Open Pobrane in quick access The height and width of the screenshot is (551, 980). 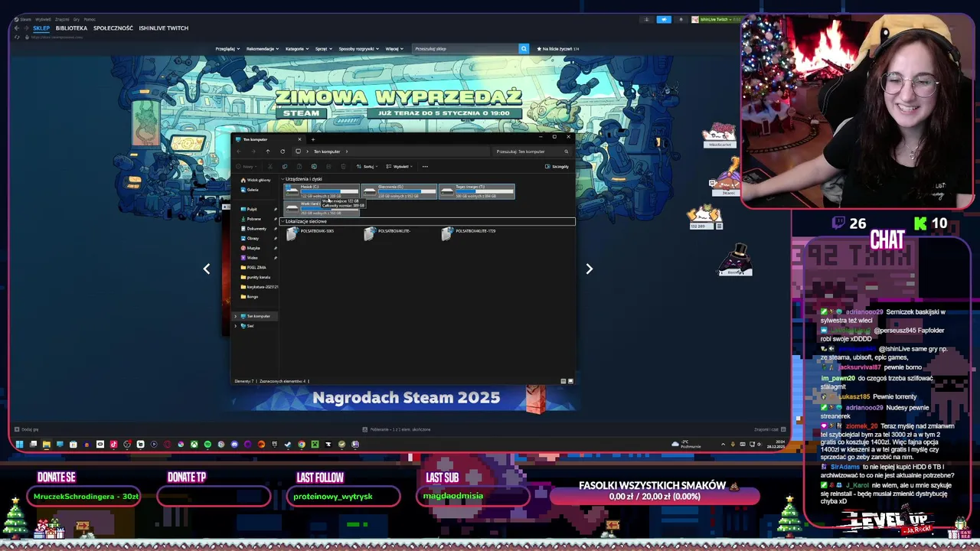pos(250,219)
